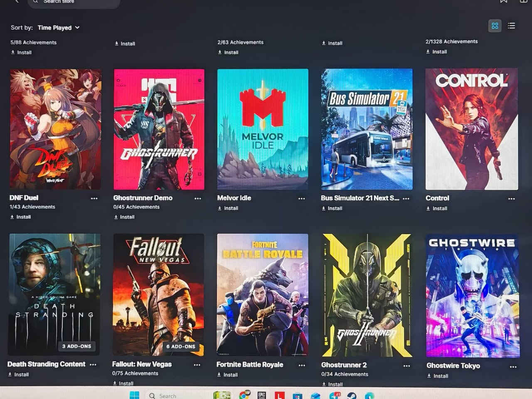Open more options for Fortnite Battle Royale
The height and width of the screenshot is (399, 532).
(302, 365)
